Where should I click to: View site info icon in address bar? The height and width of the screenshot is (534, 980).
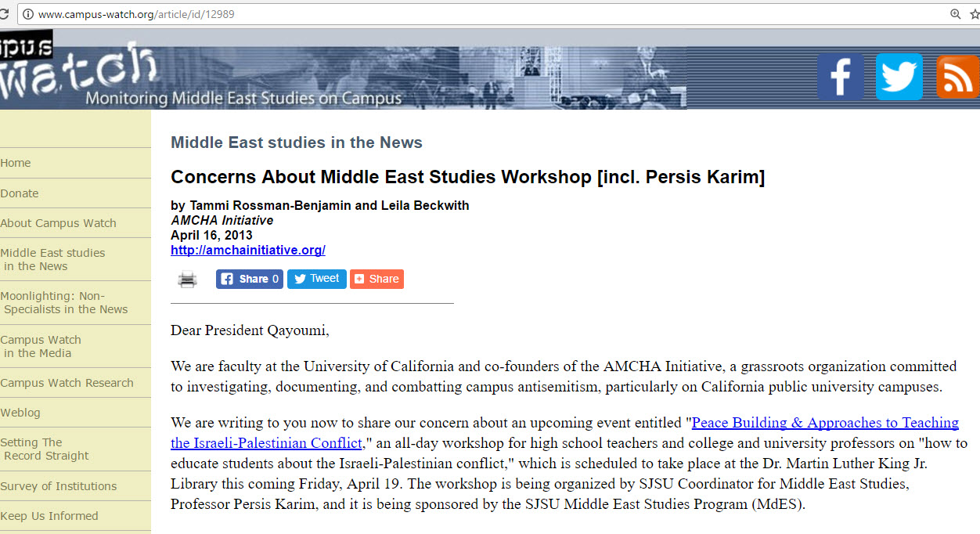27,14
